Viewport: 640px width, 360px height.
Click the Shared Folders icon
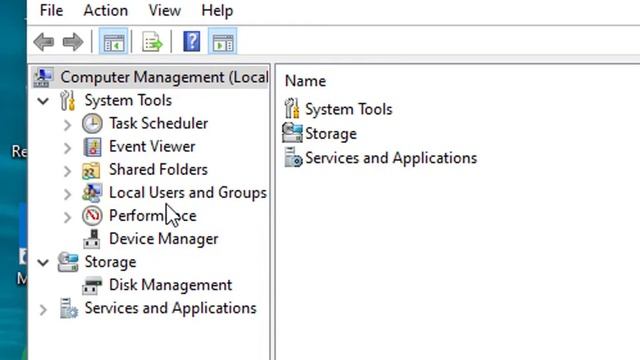pyautogui.click(x=91, y=170)
